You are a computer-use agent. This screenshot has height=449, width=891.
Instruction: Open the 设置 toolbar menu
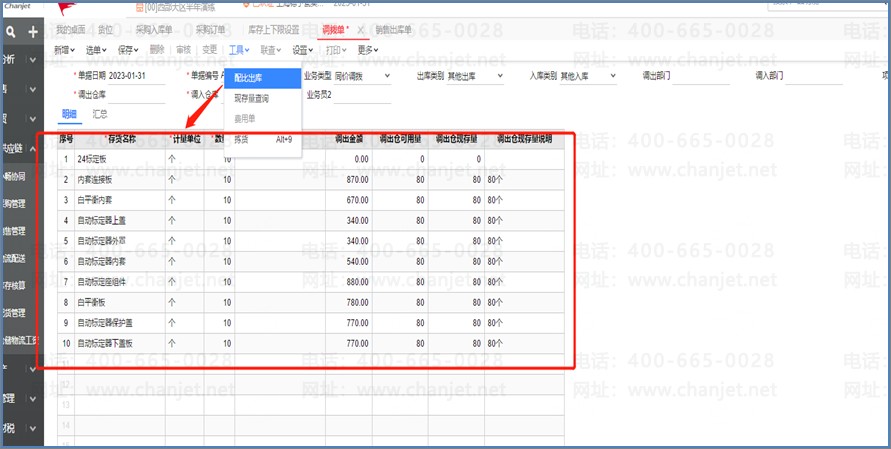(304, 49)
